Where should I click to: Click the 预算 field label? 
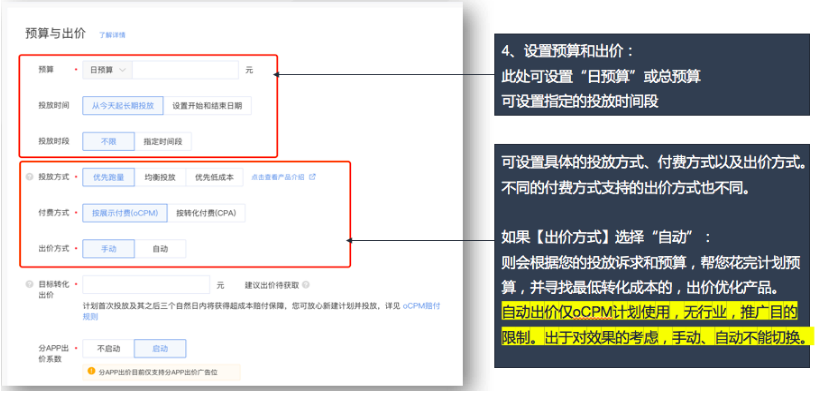(46, 70)
